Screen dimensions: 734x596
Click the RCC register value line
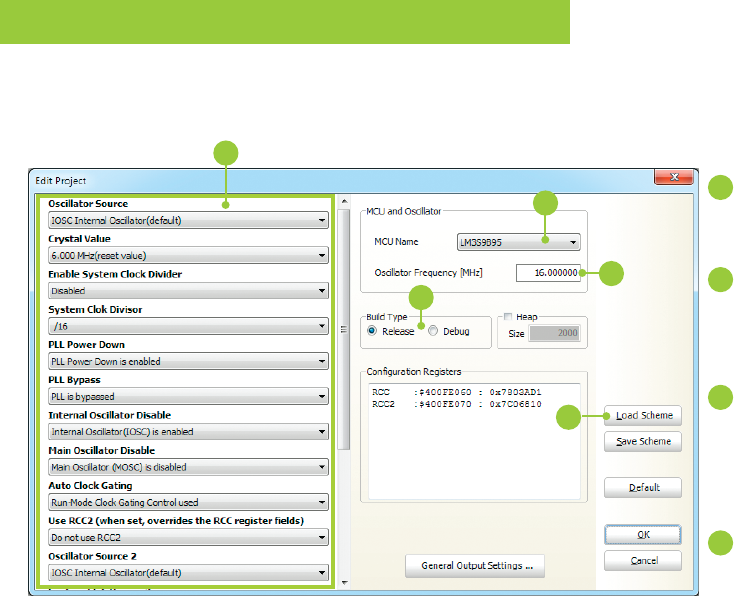coord(456,392)
